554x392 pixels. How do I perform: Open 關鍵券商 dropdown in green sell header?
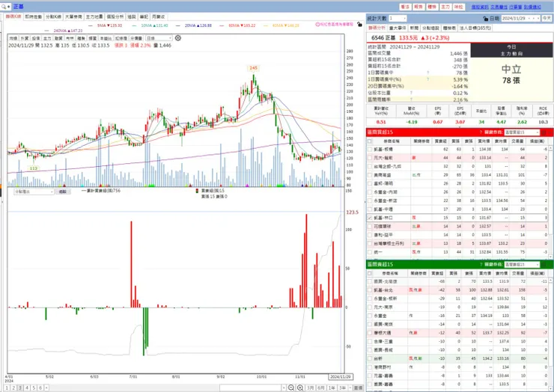click(522, 265)
